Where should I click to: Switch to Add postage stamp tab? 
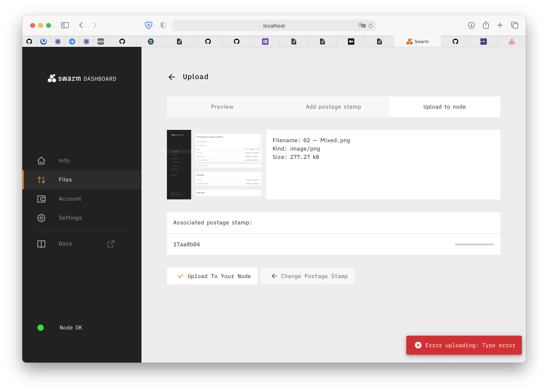click(333, 107)
